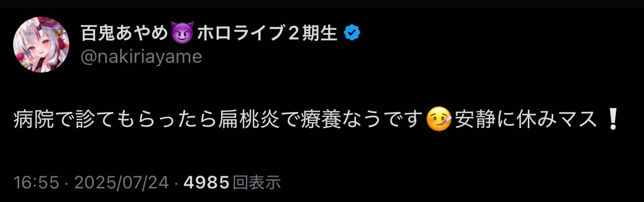Open the @nakiriayame handle link
This screenshot has width=644, height=202.
point(141,57)
